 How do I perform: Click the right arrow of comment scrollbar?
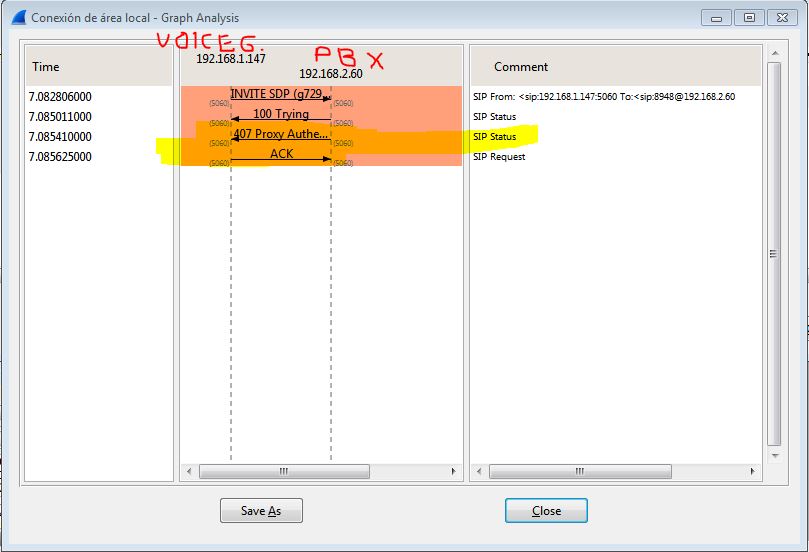pos(752,471)
